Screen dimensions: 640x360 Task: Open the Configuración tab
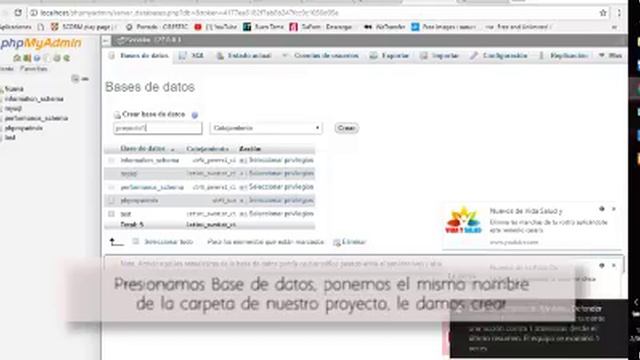click(x=499, y=56)
